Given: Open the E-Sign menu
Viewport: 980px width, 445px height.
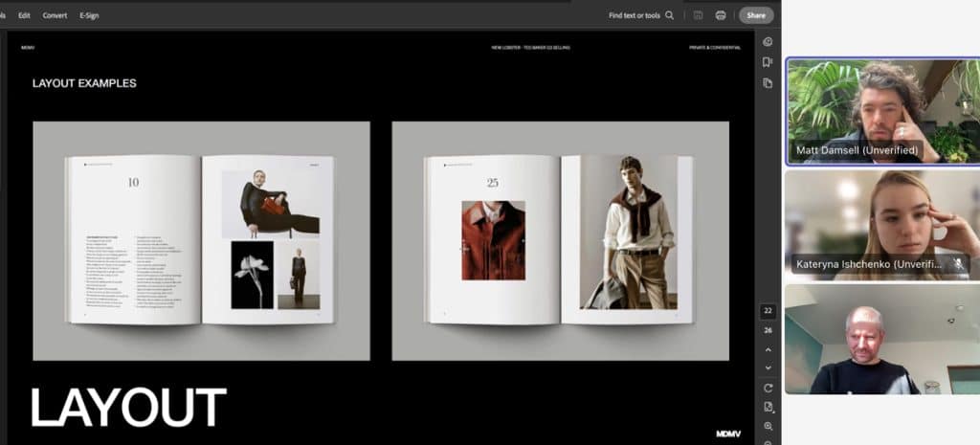Looking at the screenshot, I should coord(89,15).
